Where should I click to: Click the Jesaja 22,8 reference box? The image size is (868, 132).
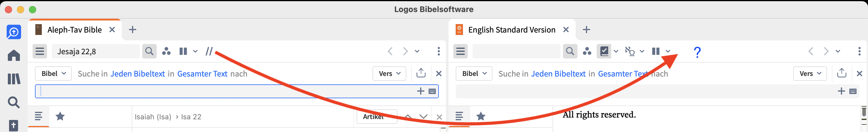tap(96, 52)
